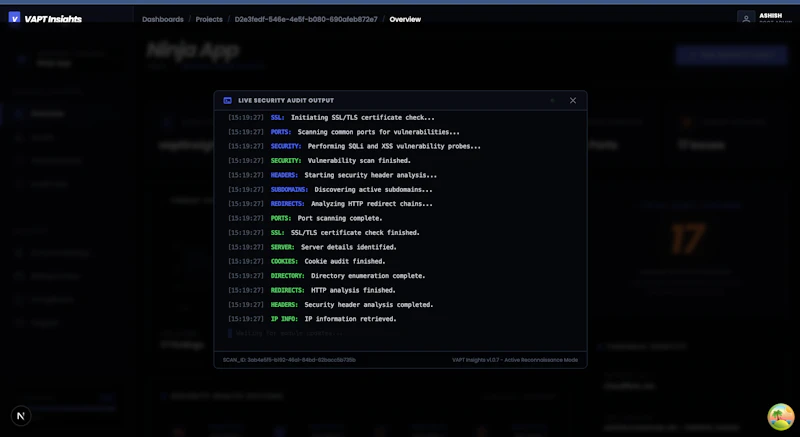Go to Dashboards in the breadcrumb
800x437 pixels.
pyautogui.click(x=163, y=19)
